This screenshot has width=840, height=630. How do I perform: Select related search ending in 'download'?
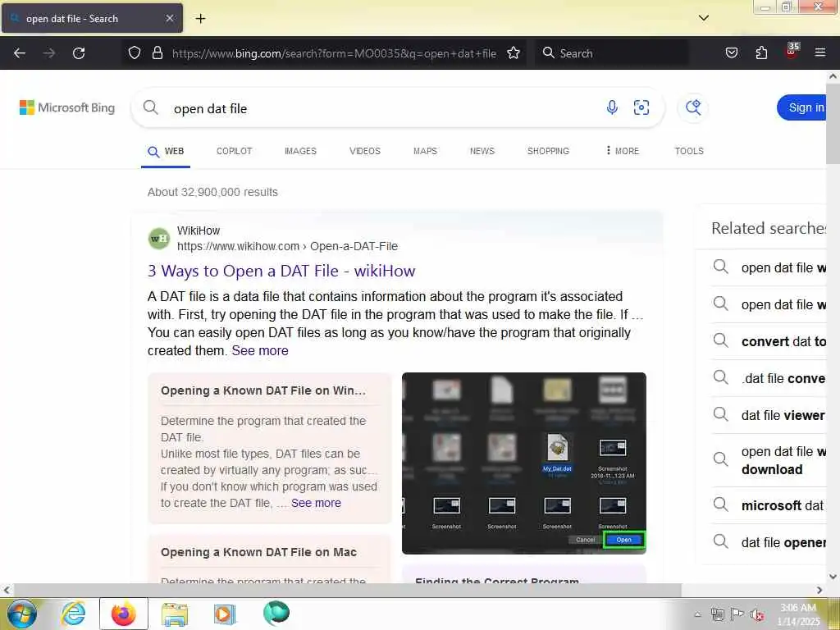[769, 461]
